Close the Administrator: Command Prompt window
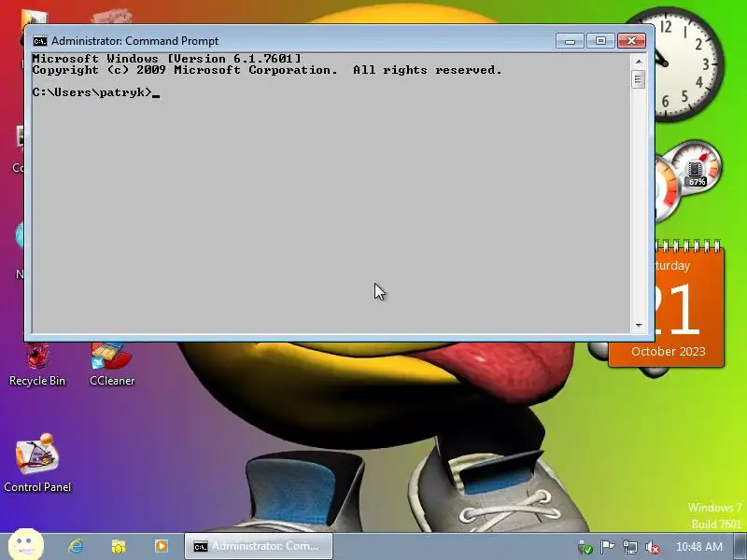The height and width of the screenshot is (560, 747). coord(631,41)
